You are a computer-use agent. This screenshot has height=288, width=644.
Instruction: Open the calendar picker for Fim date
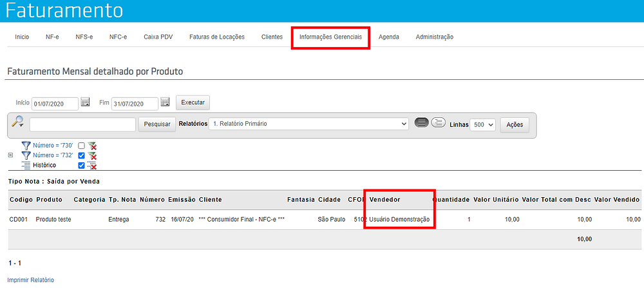click(x=165, y=102)
